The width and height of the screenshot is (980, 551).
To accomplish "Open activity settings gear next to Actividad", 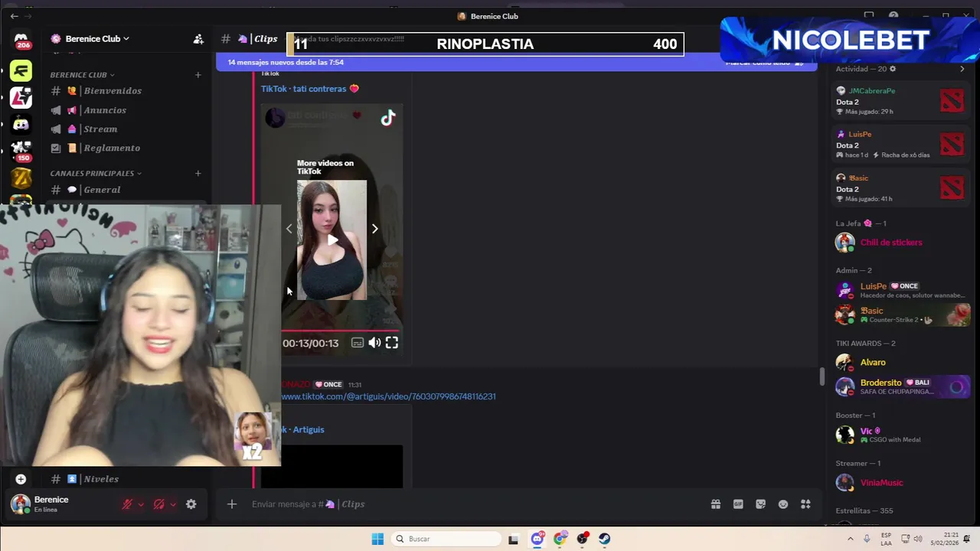I will pos(893,69).
